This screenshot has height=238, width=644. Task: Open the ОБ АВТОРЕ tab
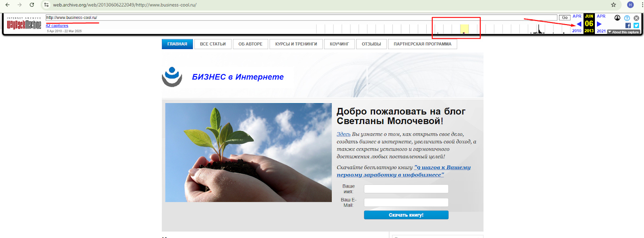point(250,44)
